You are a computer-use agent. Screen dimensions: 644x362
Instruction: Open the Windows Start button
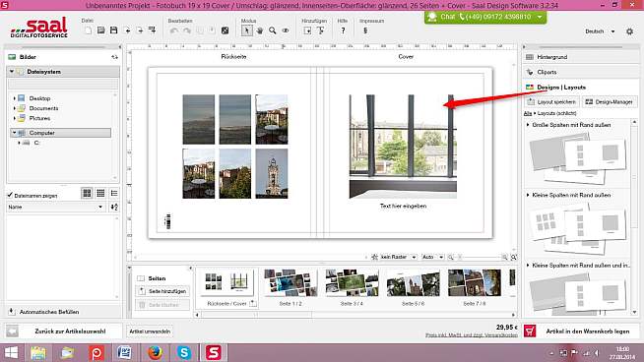11,352
